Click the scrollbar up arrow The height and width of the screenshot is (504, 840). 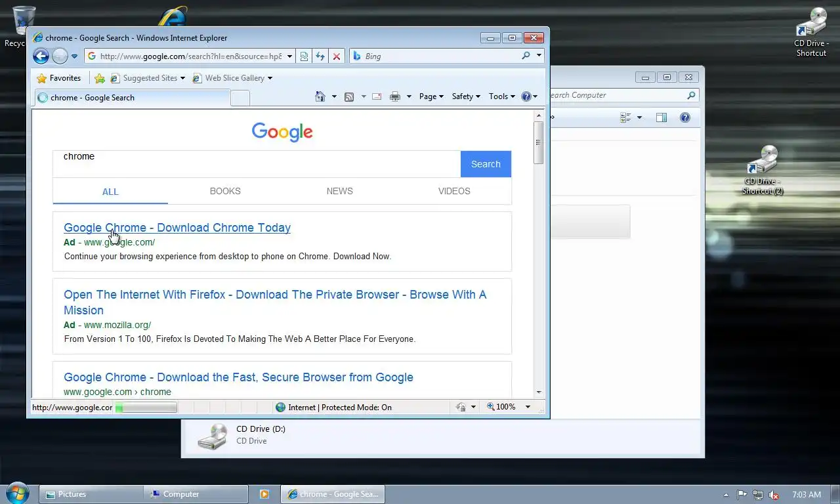click(539, 114)
